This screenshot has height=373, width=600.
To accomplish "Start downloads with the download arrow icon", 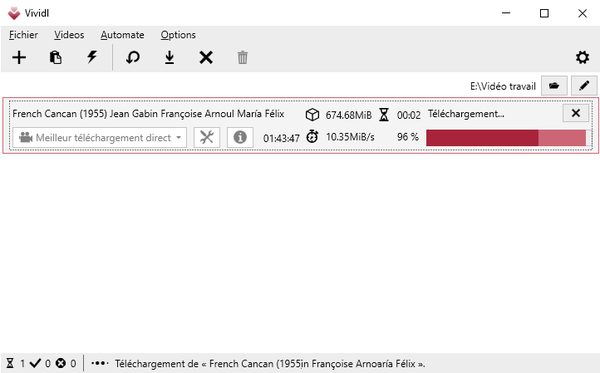I will (169, 58).
